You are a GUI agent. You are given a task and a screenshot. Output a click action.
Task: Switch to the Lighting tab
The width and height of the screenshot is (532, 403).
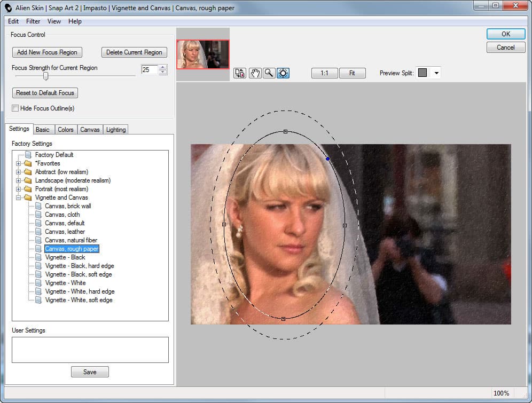point(116,130)
